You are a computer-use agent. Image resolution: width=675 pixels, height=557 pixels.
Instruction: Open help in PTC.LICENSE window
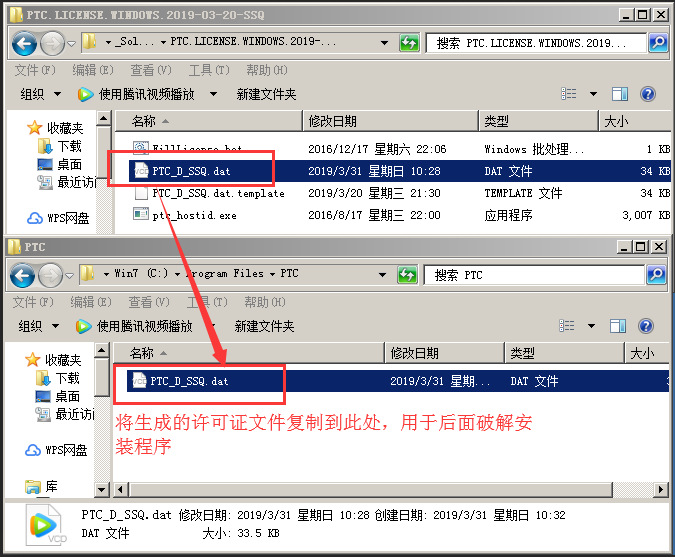(648, 94)
